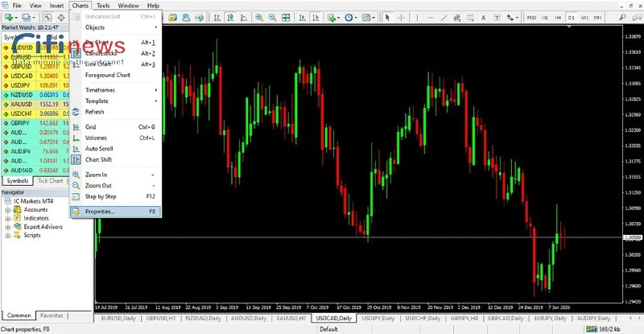This screenshot has height=334, width=644.
Task: Open the dropdown arrow beside Indicators icon
Action: 338,18
